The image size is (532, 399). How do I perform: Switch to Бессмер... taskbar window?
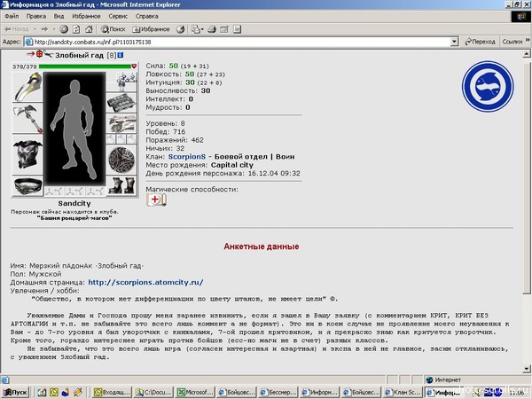[278, 393]
